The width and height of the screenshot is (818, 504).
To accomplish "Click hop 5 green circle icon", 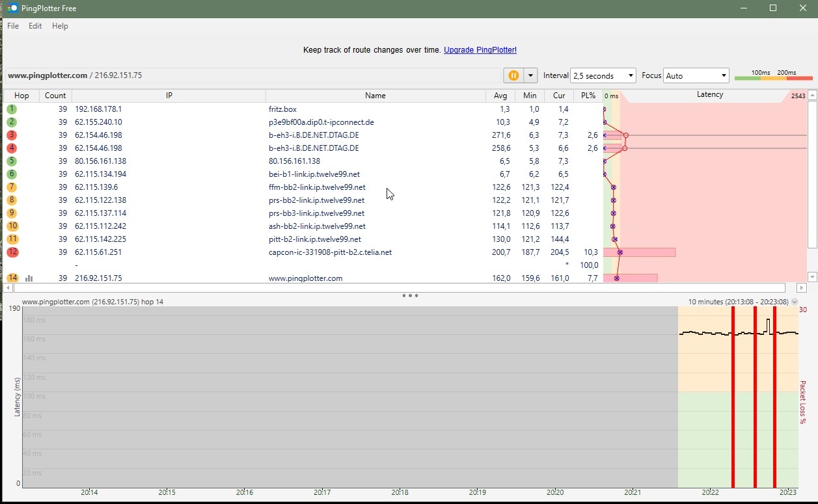I will pos(12,161).
